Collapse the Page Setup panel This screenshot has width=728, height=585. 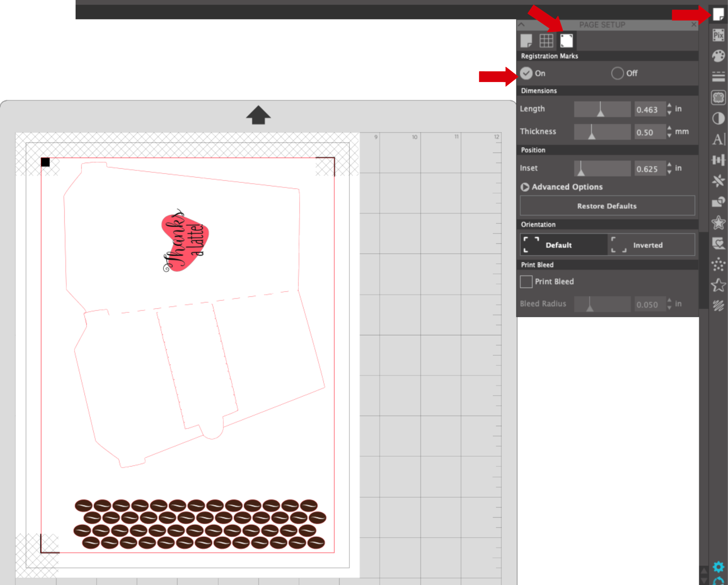pos(521,24)
